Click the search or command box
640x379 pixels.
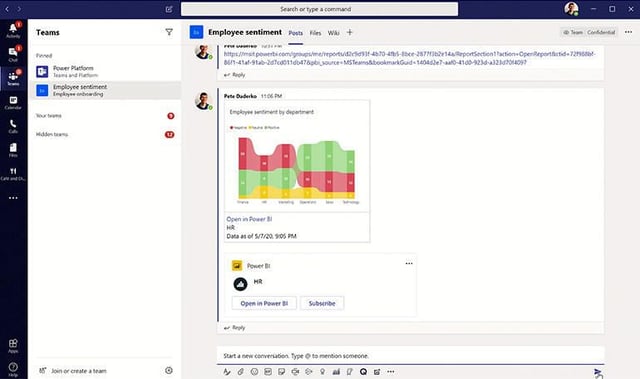[x=320, y=9]
